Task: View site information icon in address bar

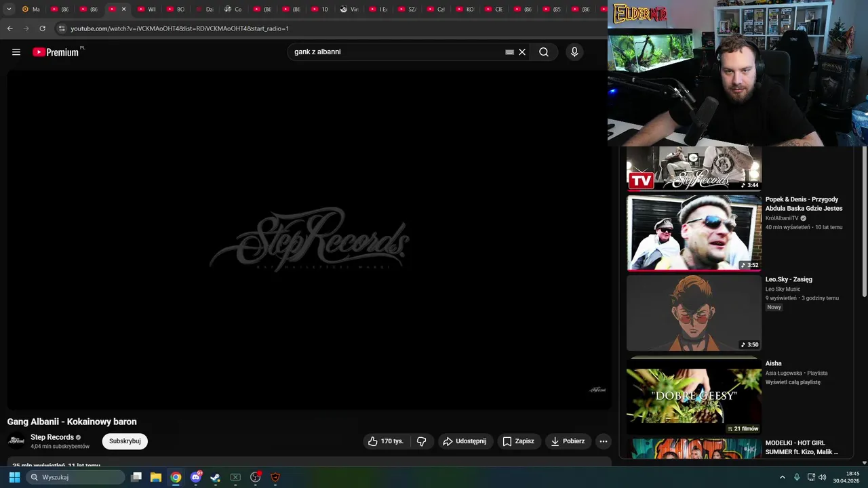Action: [x=62, y=28]
